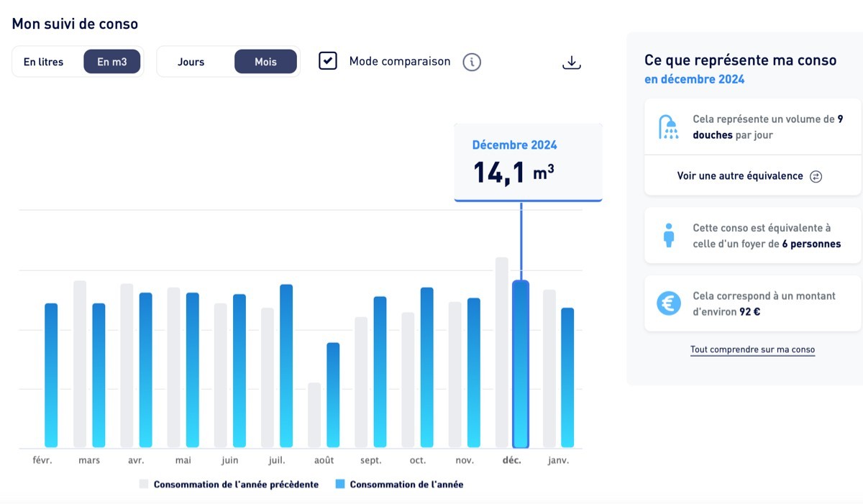
Task: Uncheck the Mode comparaison checkbox
Action: coord(328,61)
